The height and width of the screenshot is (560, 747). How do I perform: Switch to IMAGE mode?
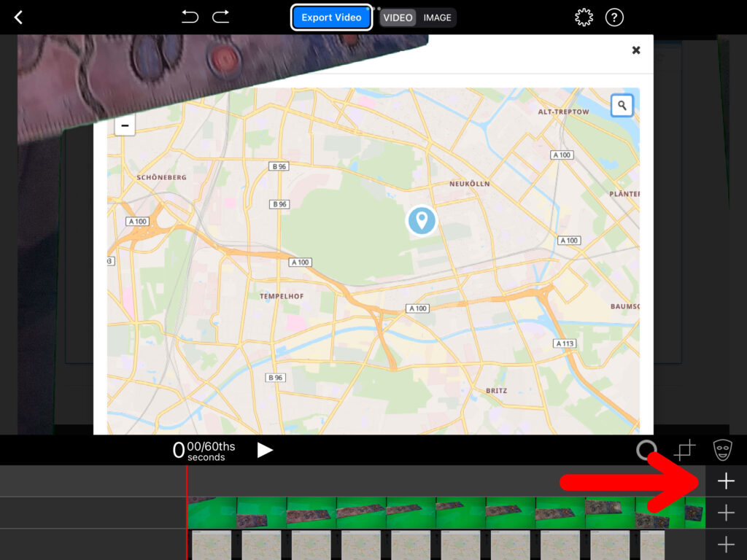point(437,17)
